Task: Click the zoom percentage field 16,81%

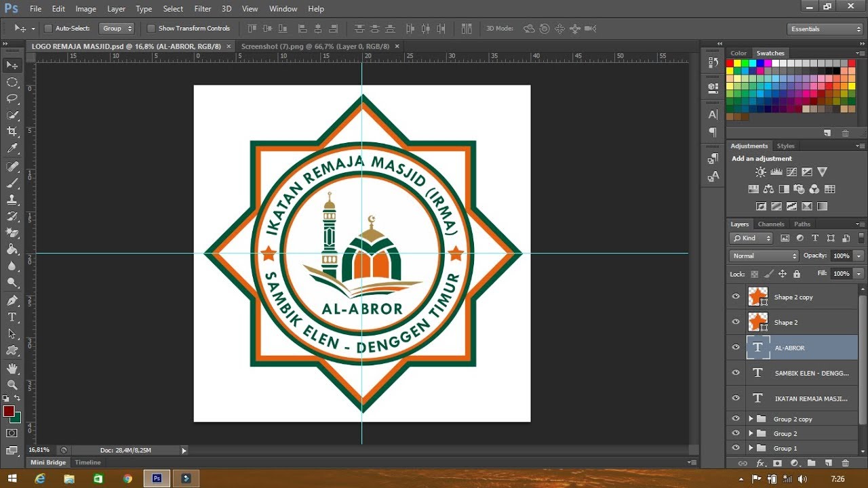Action: coord(39,450)
